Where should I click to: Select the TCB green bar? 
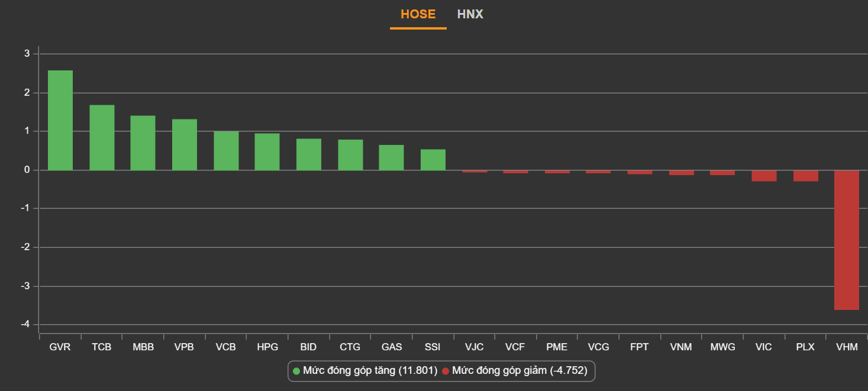point(102,138)
